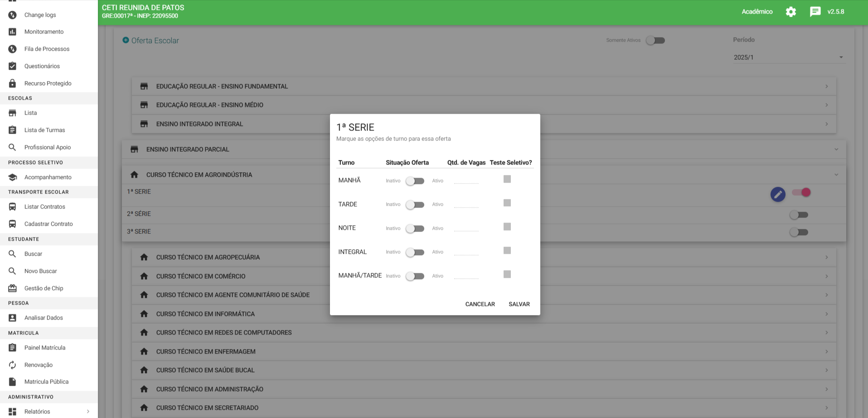Open Lista de Turmas menu item
The width and height of the screenshot is (868, 418).
pyautogui.click(x=44, y=130)
